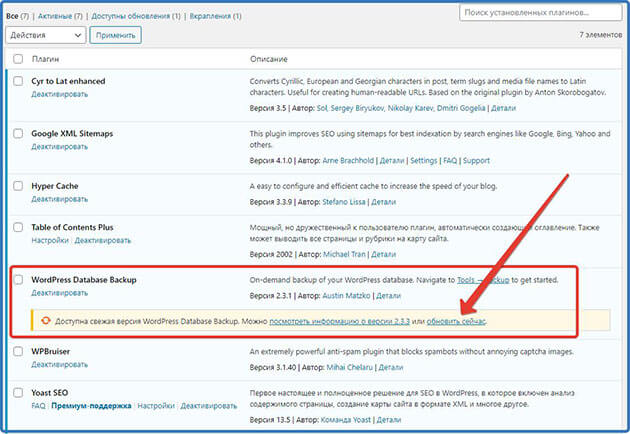This screenshot has width=630, height=434.
Task: Show the Активные (7) plugins filter
Action: (x=60, y=16)
